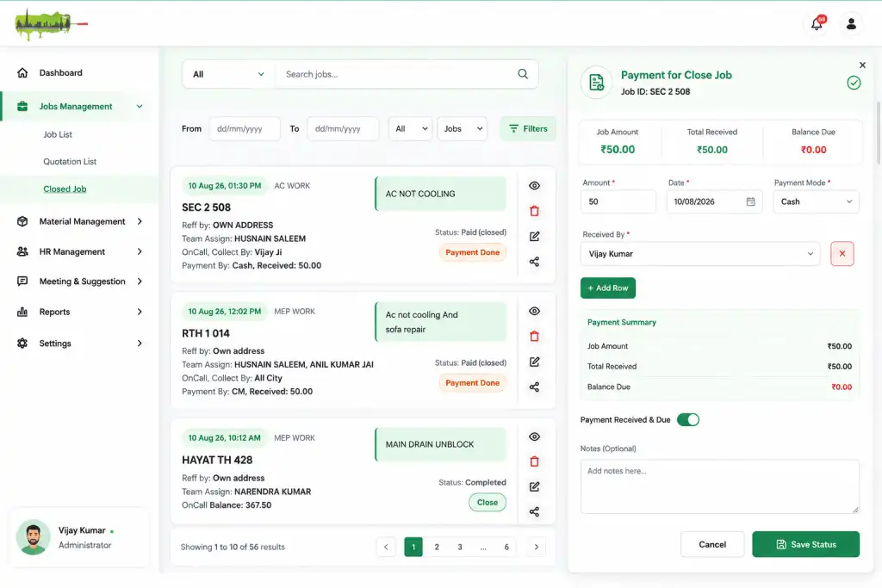Share the RTH 1 014 job

(x=534, y=387)
